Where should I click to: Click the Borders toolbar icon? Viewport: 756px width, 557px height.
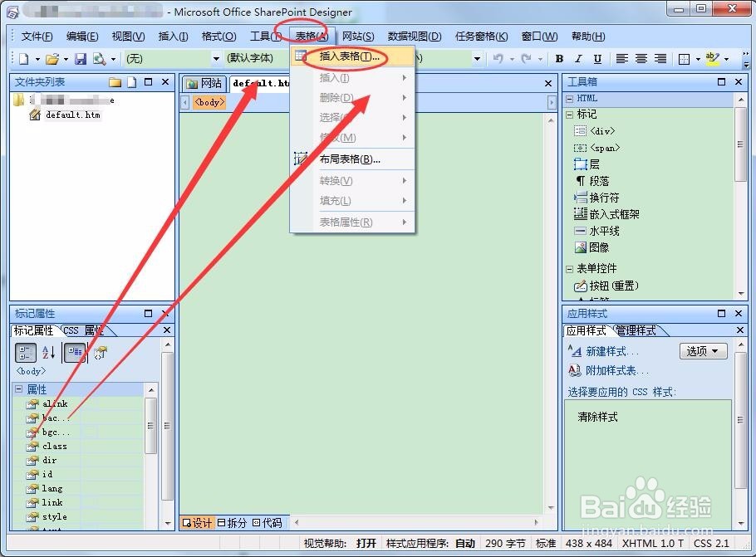(684, 59)
